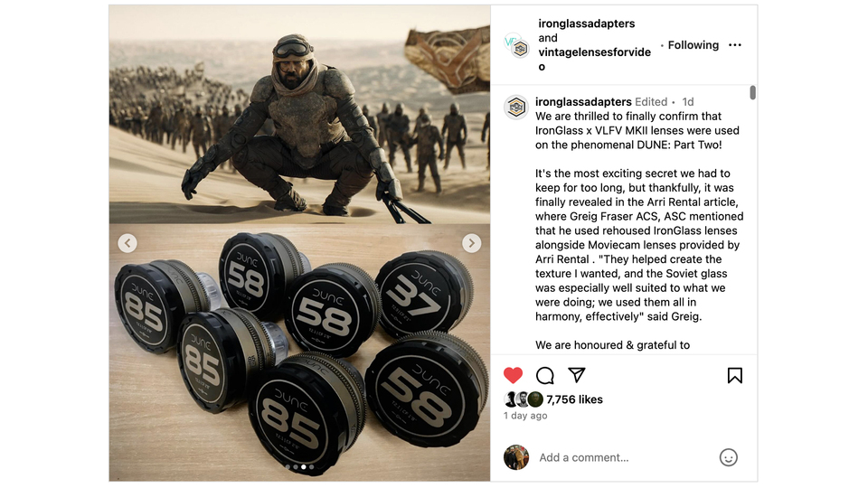Click the ironglassadapters caption avatar
This screenshot has height=488, width=868.
[516, 107]
